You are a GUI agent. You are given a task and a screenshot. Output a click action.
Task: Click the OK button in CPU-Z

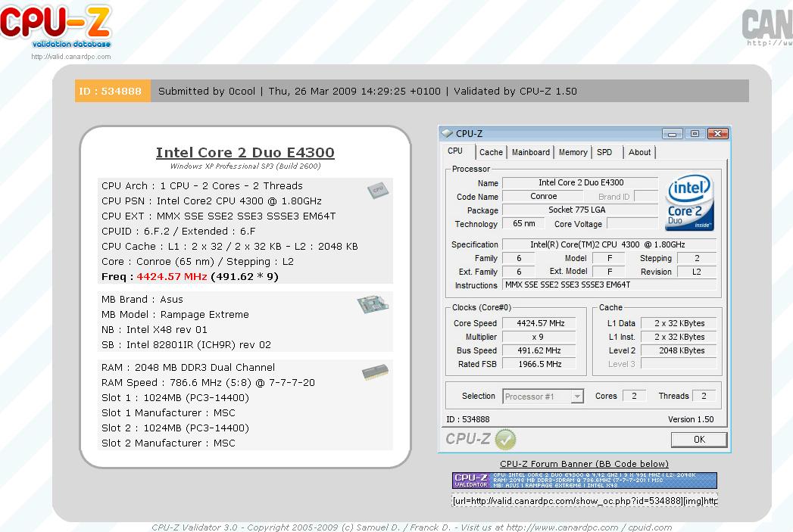click(x=699, y=440)
